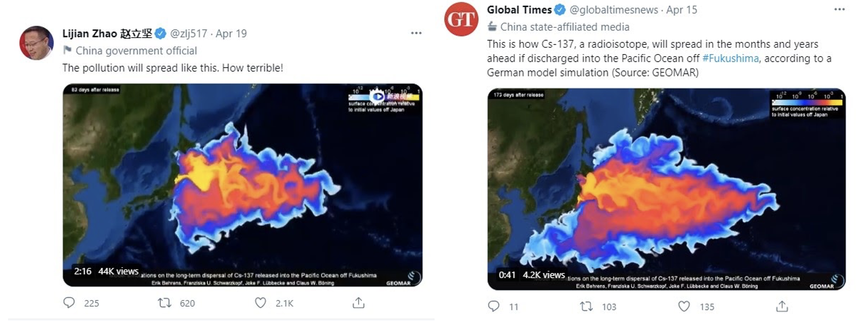Share Lijian Zhao's tweet with the upload icon

358,302
